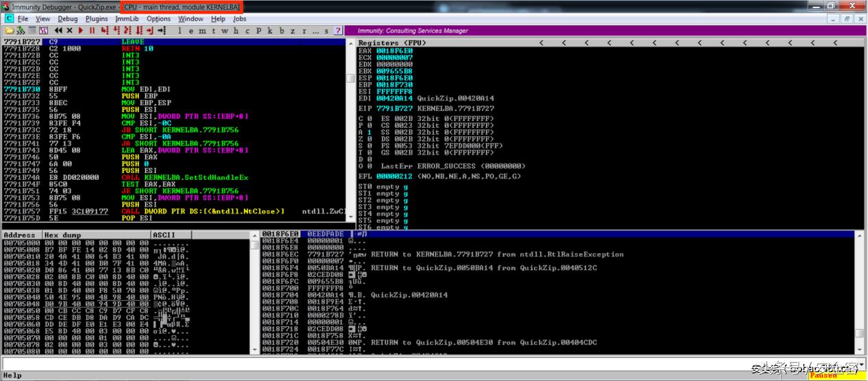Open the Plugins menu
The height and width of the screenshot is (381, 868).
point(97,18)
